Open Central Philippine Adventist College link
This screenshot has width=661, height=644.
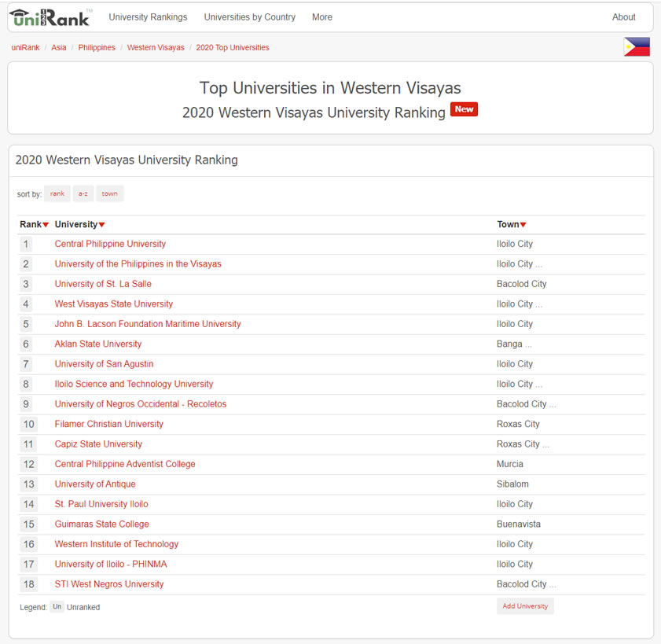pos(125,465)
